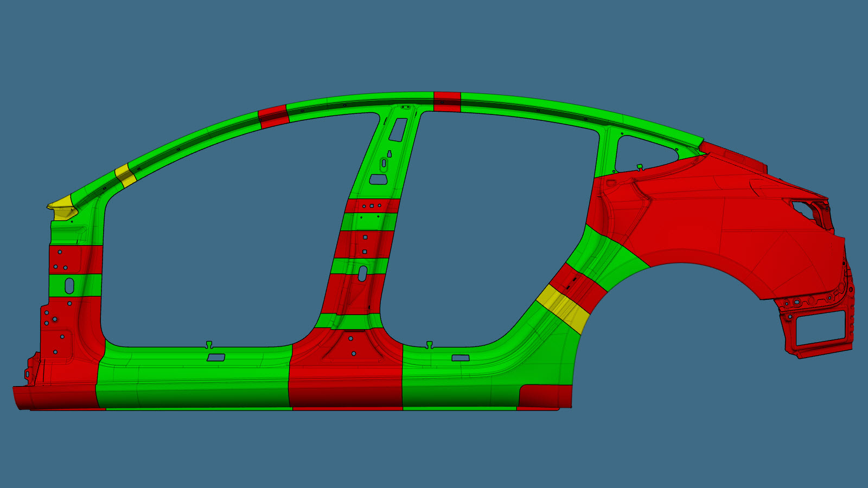Select the topmost red band on the B-pillar

click(373, 206)
